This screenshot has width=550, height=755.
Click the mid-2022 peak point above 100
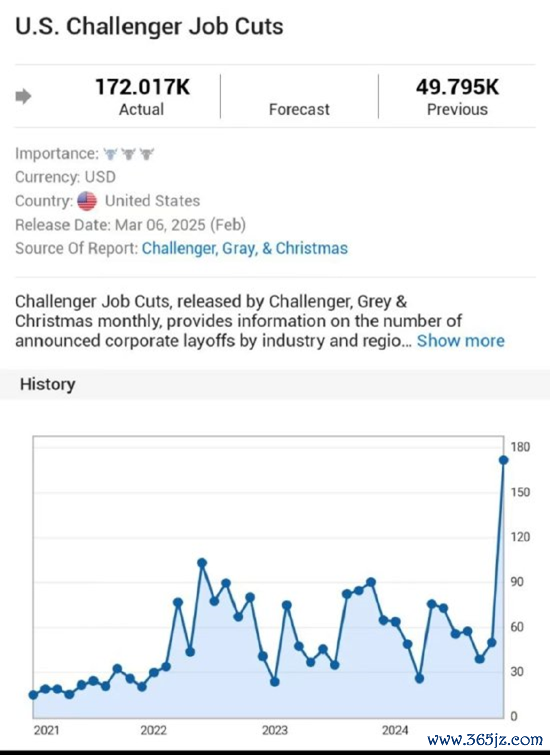click(202, 563)
